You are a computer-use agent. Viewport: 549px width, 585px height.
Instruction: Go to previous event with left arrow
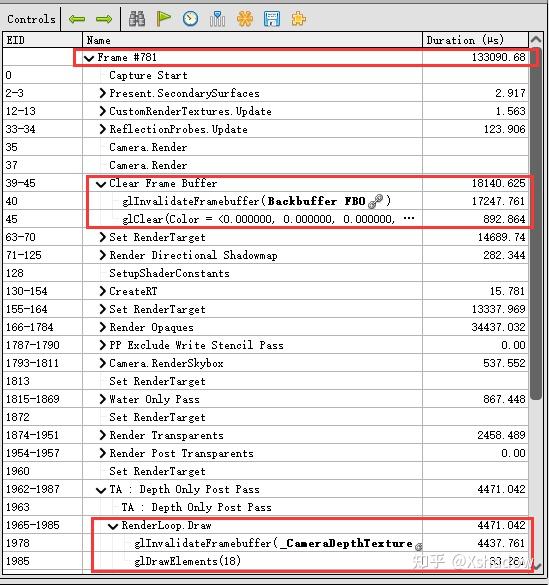pyautogui.click(x=77, y=19)
